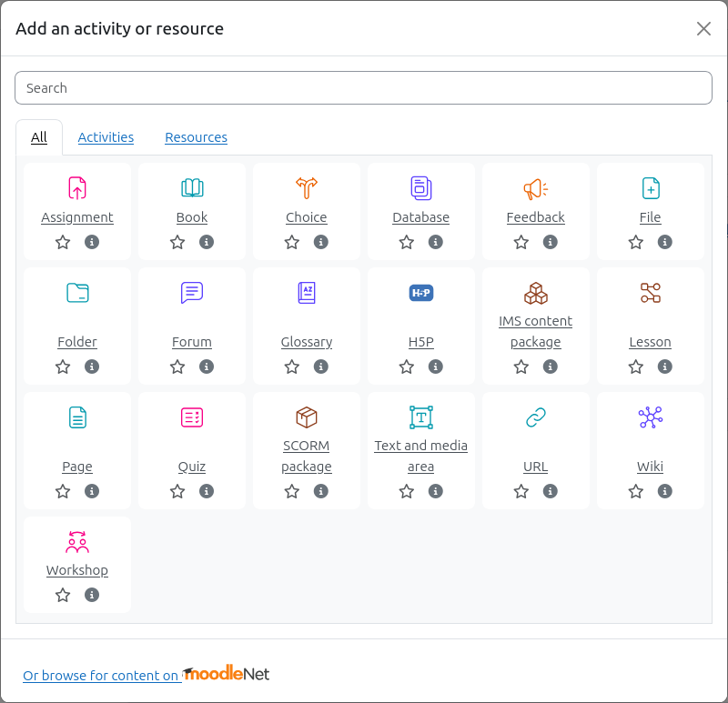The height and width of the screenshot is (703, 728).
Task: Mark URL as a starred favourite
Action: click(x=521, y=491)
